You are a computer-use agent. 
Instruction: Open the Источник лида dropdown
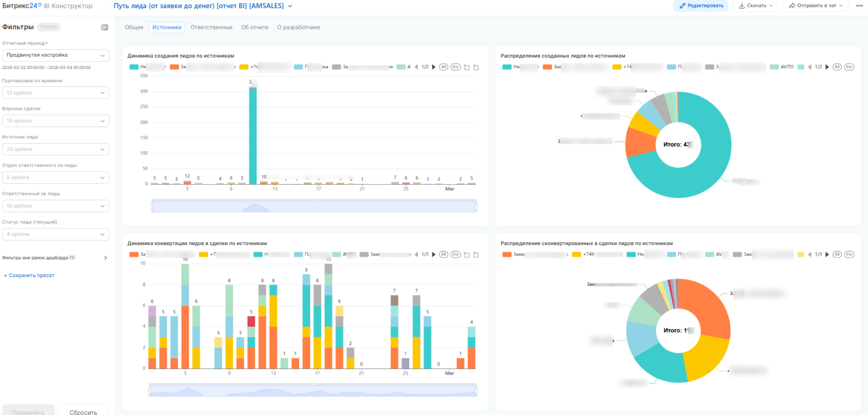point(56,149)
